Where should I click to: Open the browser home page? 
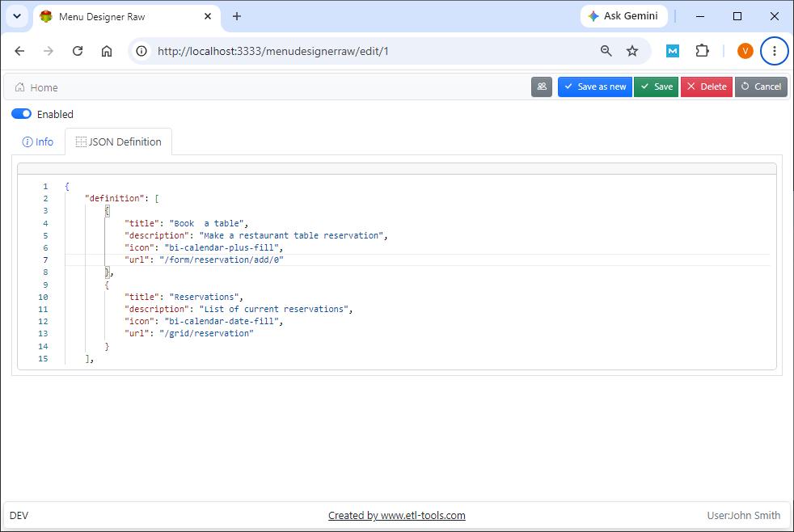click(x=107, y=51)
